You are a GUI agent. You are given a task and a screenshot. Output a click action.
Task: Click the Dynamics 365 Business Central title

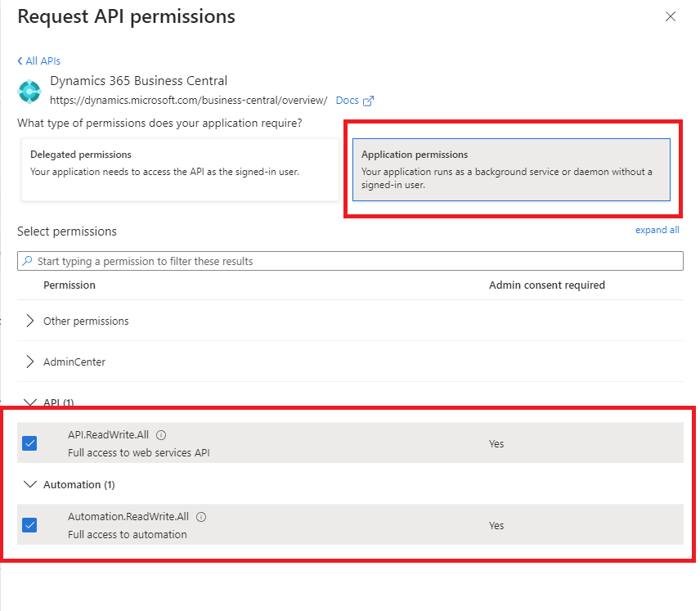coord(138,81)
